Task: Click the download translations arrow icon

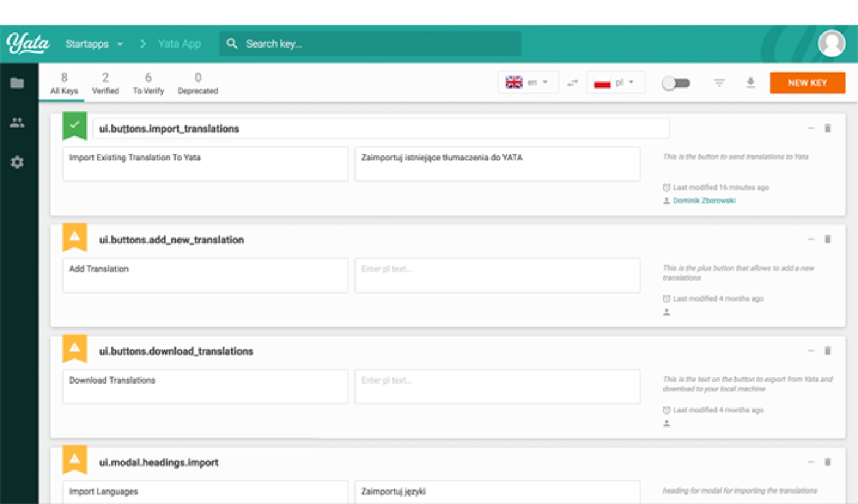Action: [x=750, y=83]
